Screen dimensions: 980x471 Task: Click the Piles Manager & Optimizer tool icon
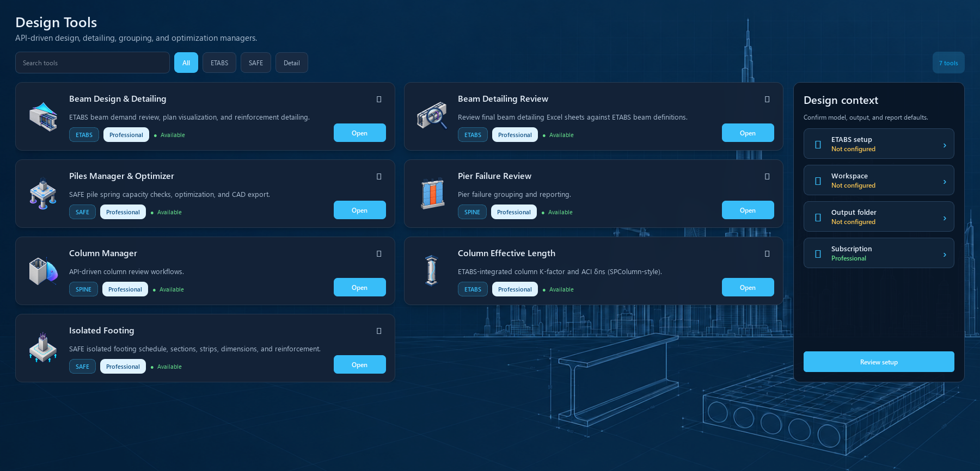[x=44, y=194]
